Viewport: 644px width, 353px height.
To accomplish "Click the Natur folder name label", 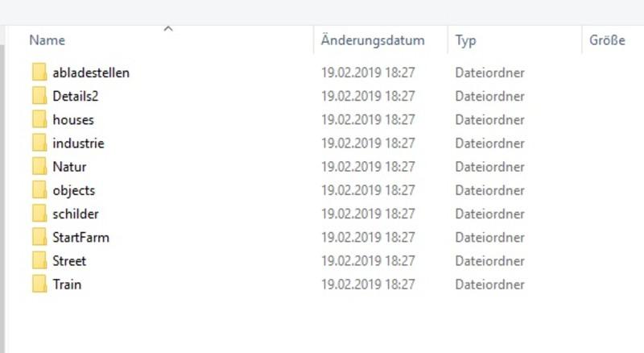I will click(x=69, y=167).
